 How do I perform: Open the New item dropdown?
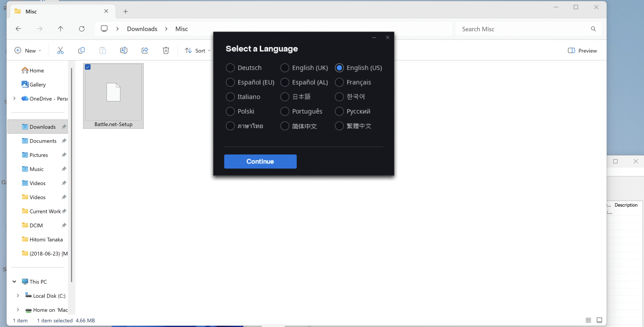coord(28,51)
